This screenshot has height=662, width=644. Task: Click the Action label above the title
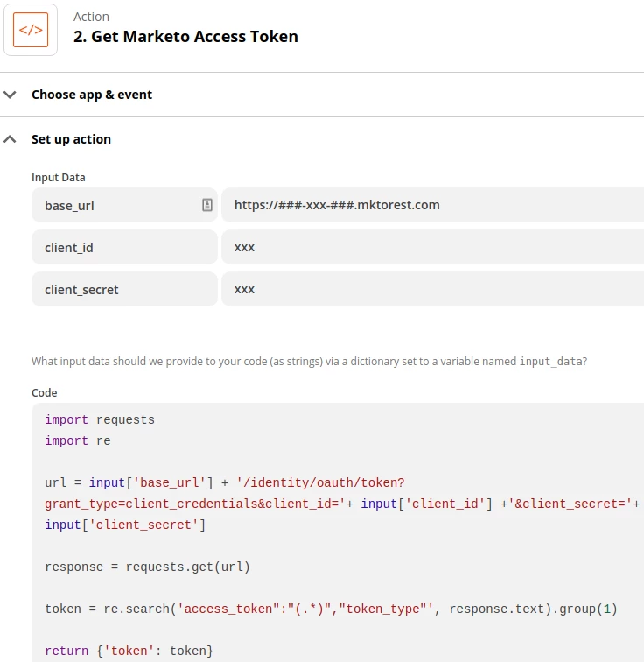click(91, 17)
